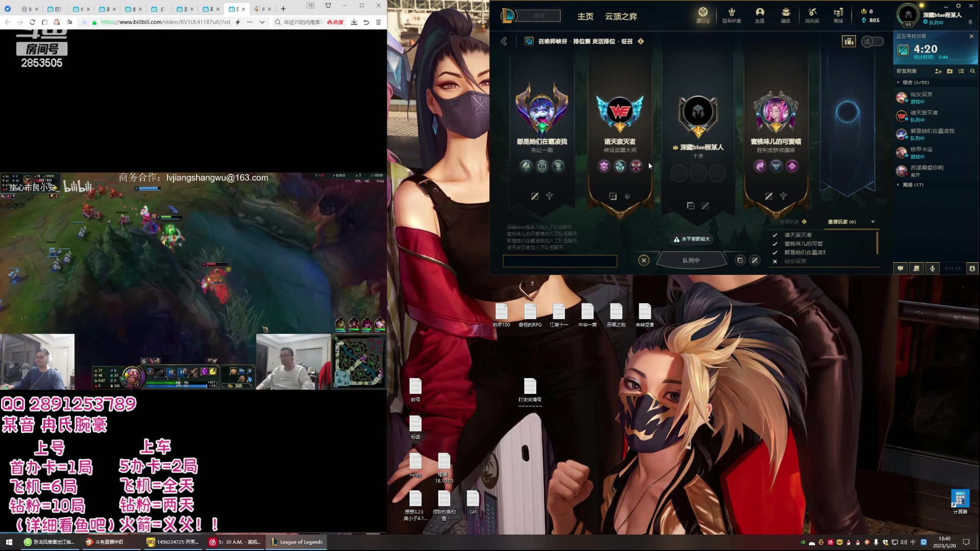Screen dimensions: 980x551
Task: Open the 战利品 loot icon
Action: tap(812, 15)
